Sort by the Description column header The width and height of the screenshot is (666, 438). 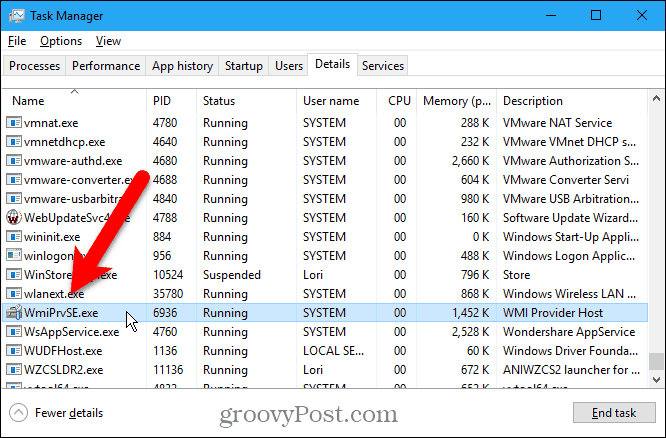pos(572,101)
